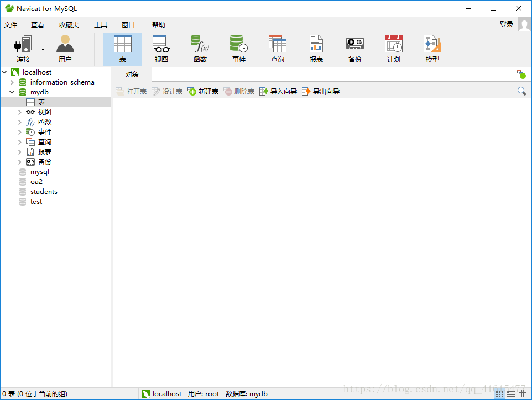Viewport: 532px width, 400px height.
Task: Select the 查询 query toolbar button
Action: click(x=278, y=49)
